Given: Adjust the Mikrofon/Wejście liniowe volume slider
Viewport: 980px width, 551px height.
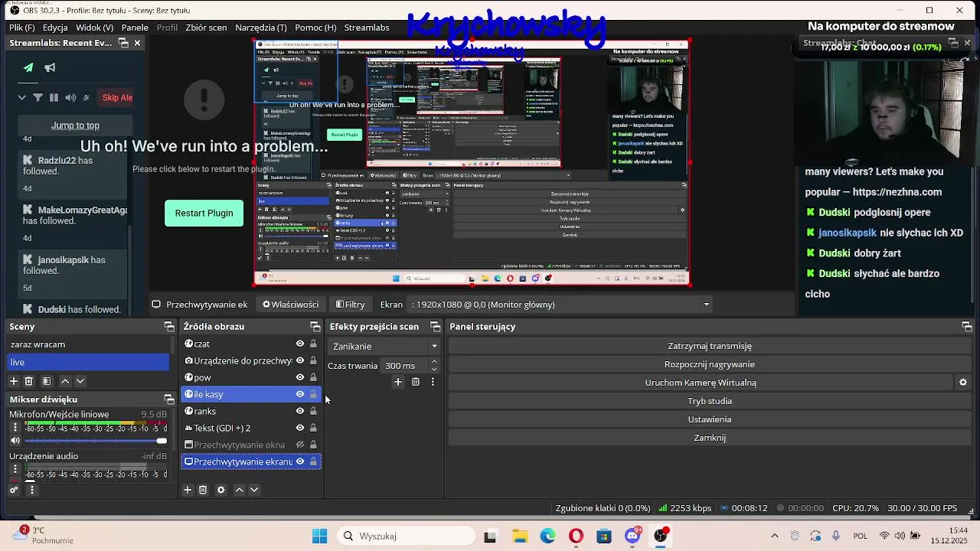Looking at the screenshot, I should [x=95, y=441].
